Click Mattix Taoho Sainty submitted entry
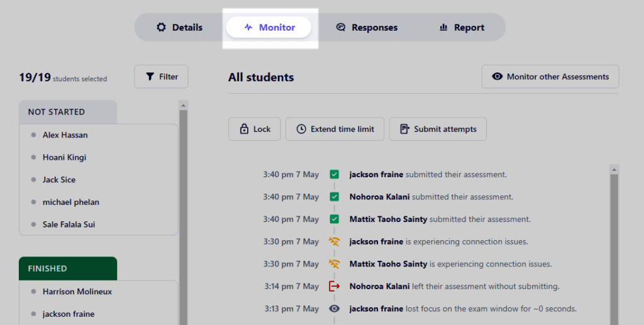Image resolution: width=644 pixels, height=325 pixels. pyautogui.click(x=440, y=219)
